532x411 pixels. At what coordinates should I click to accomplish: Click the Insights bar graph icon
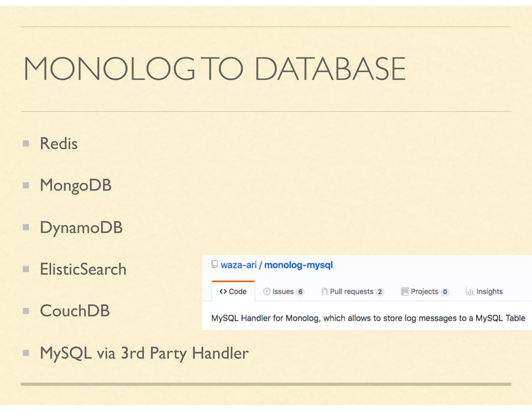tap(470, 291)
